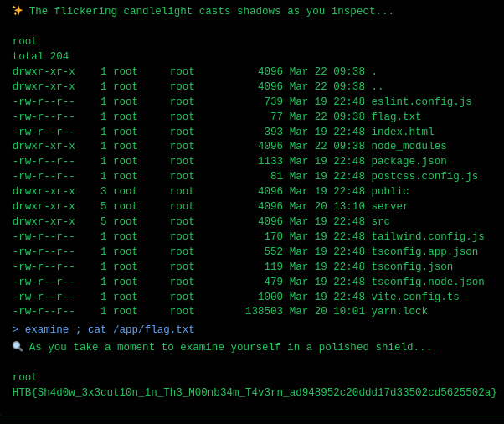Click the sparkles emoji icon

click(x=18, y=11)
